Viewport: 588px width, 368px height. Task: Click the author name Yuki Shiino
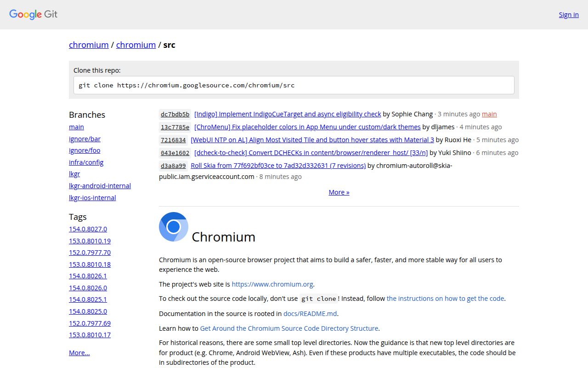[455, 153]
